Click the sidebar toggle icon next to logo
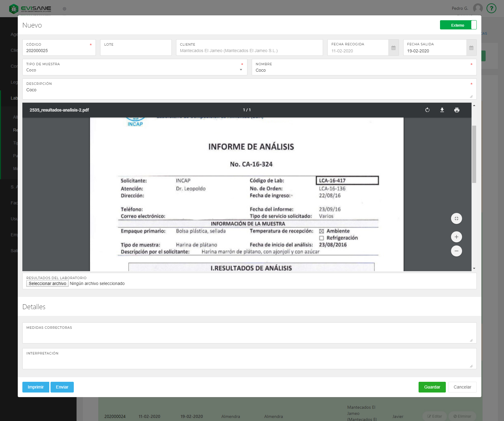Screen dimensions: 504x421 coord(64,9)
